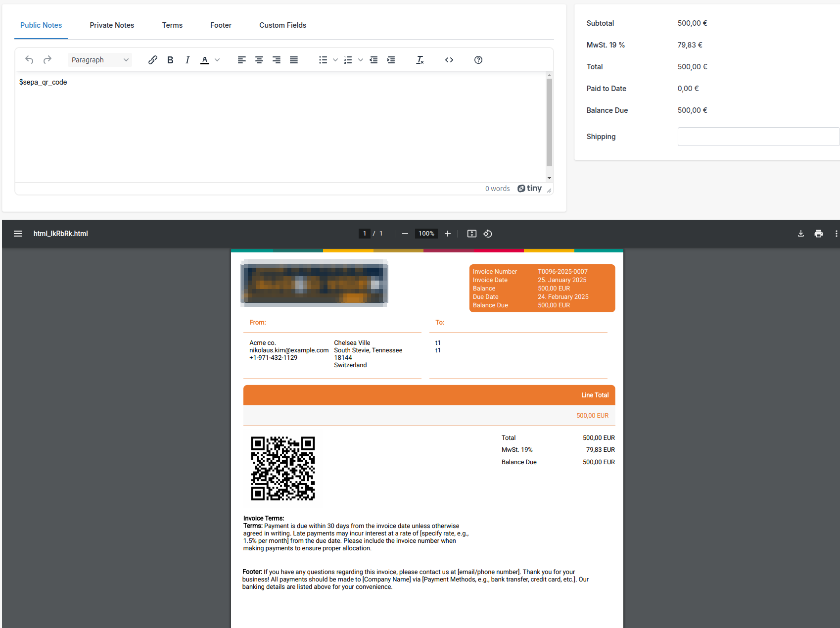Click the undo arrow in editor toolbar
The image size is (840, 628).
[x=29, y=60]
